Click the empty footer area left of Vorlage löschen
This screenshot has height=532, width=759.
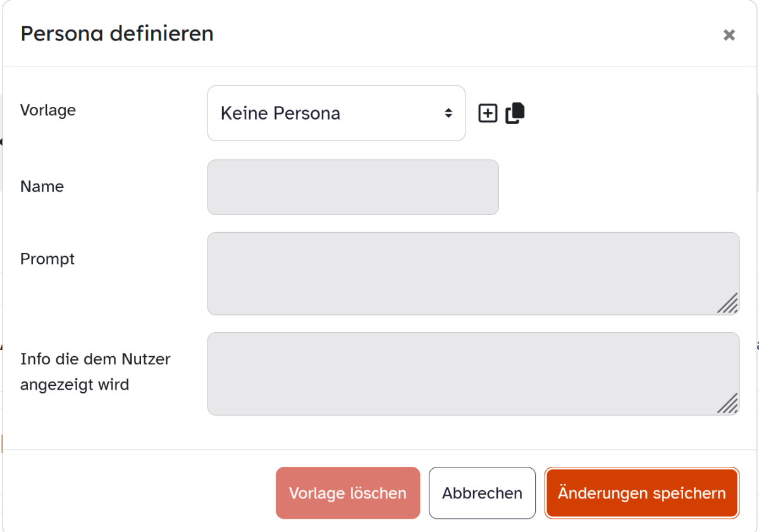pos(139,493)
